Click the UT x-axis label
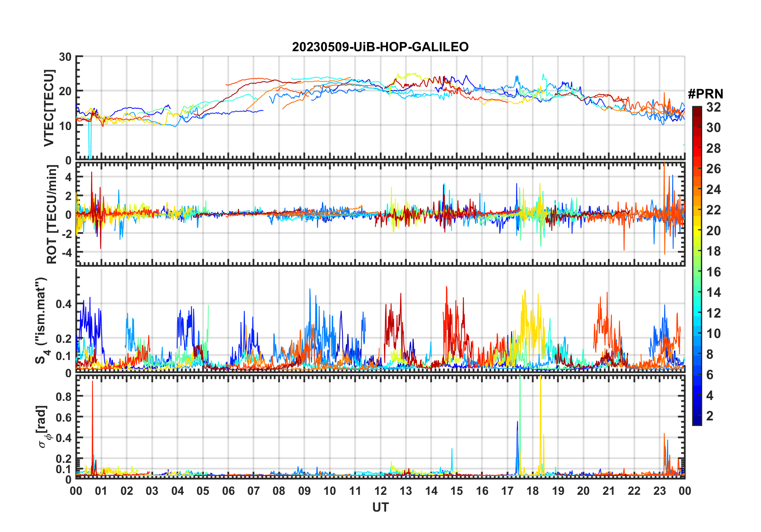The image size is (761, 532). coord(380,507)
